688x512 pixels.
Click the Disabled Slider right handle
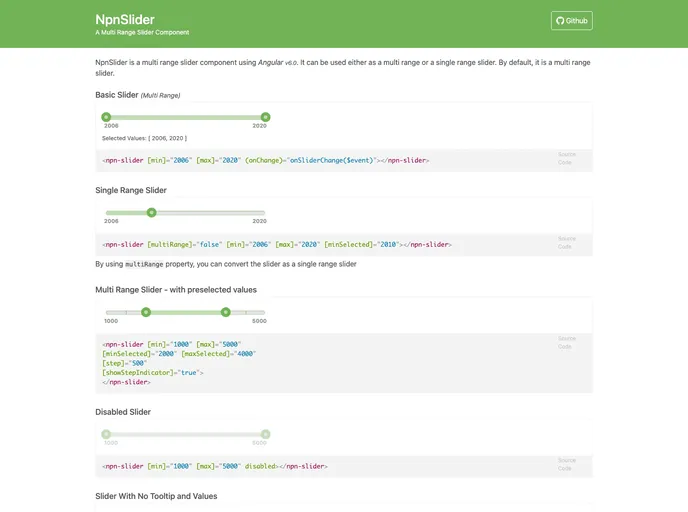[x=265, y=434]
